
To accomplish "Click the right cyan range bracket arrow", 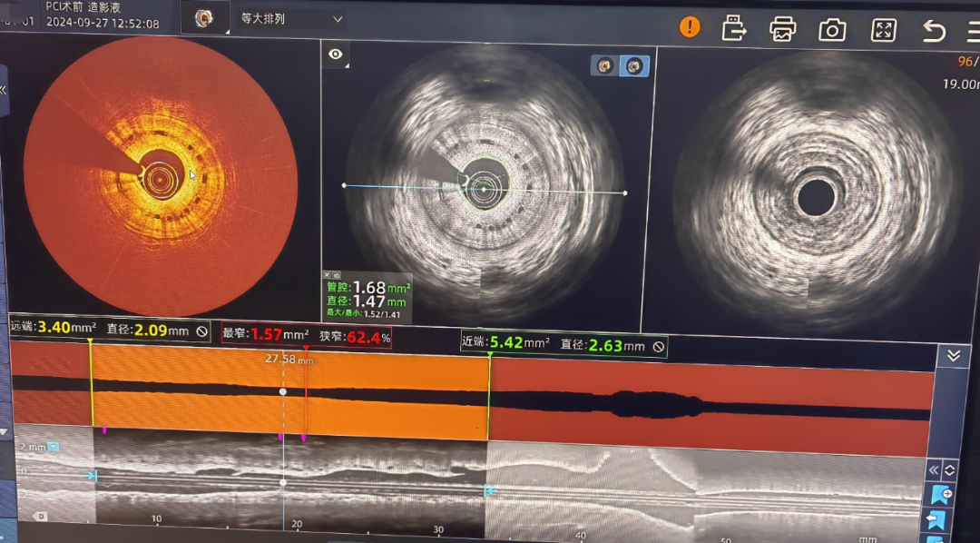I will (x=490, y=491).
